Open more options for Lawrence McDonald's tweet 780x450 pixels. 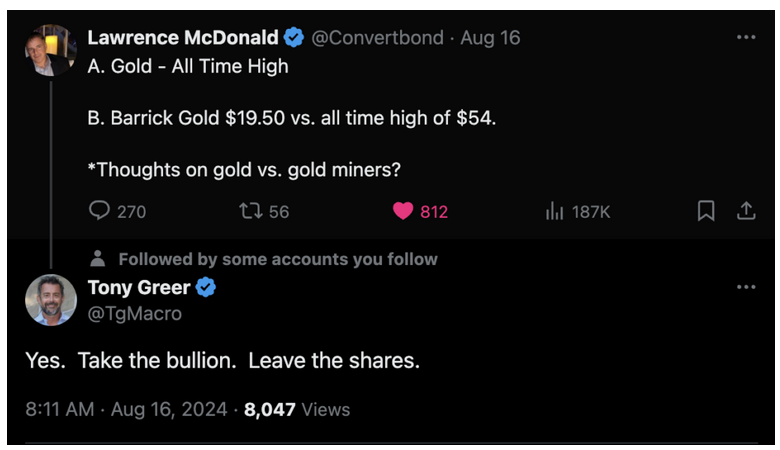coord(746,38)
